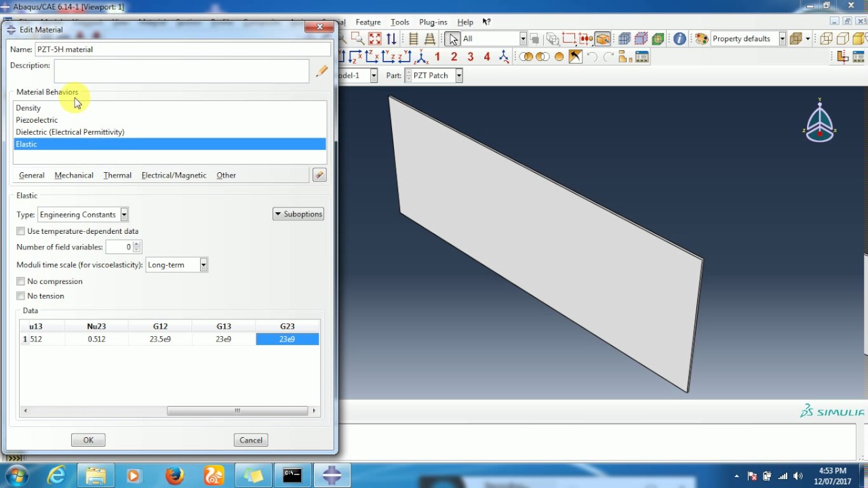Click the query information 'i' icon
The image size is (868, 488).
click(x=679, y=39)
